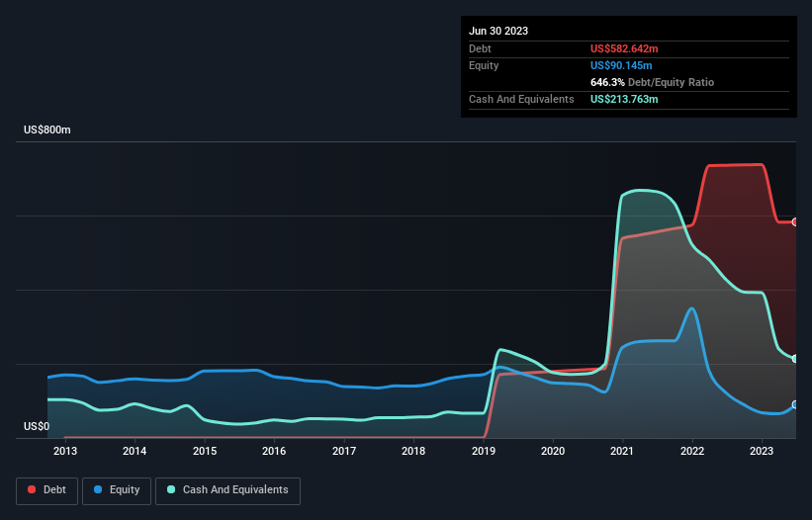Click the 2021 x-axis label
Image resolution: width=812 pixels, height=520 pixels.
click(622, 451)
